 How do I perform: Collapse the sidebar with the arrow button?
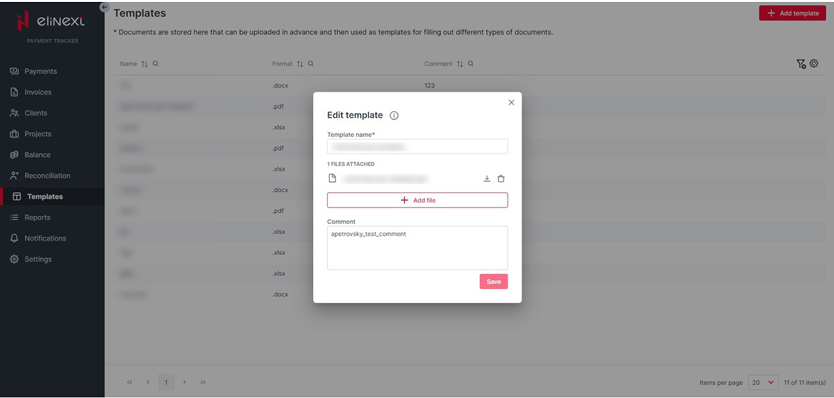tap(104, 7)
